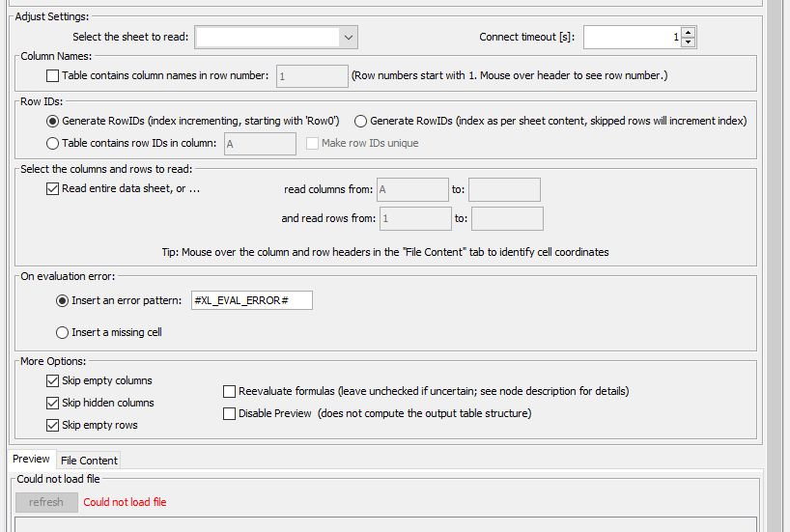Click the refresh button
Screen dimensions: 790x532
click(x=46, y=502)
